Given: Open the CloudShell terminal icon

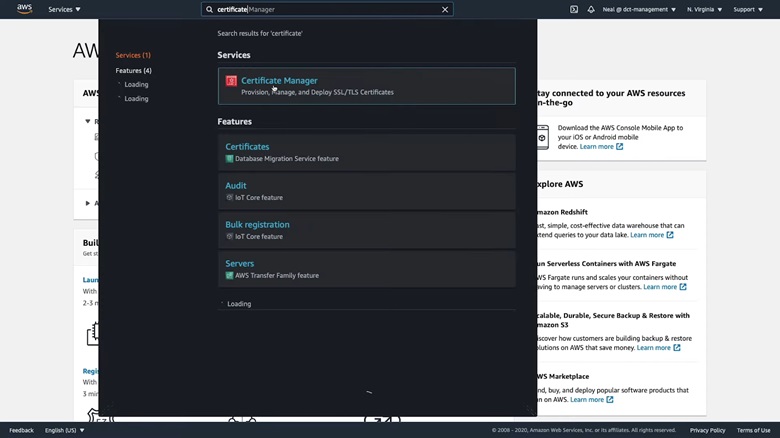Looking at the screenshot, I should (574, 9).
